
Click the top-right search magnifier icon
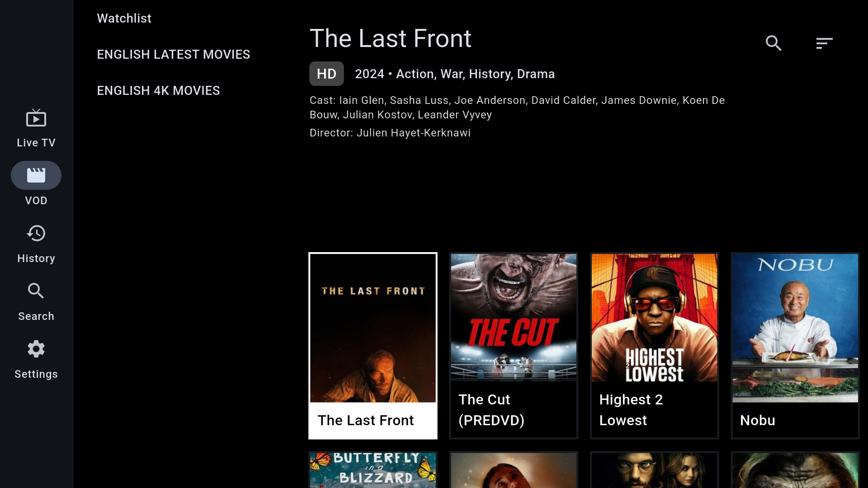pos(774,43)
